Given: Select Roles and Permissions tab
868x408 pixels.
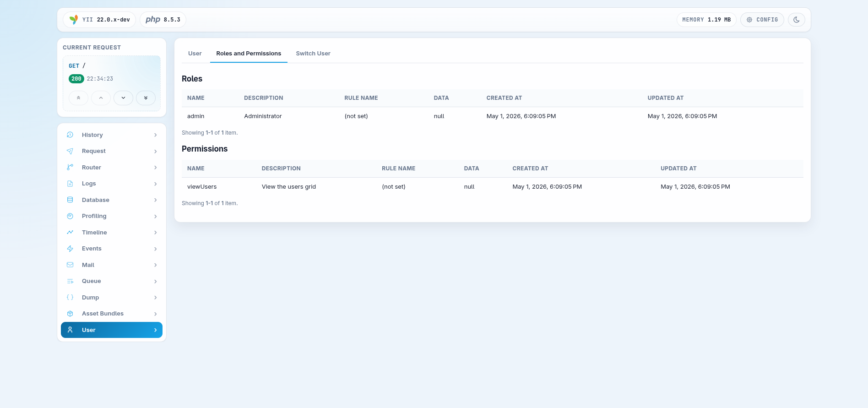Looking at the screenshot, I should [x=249, y=54].
